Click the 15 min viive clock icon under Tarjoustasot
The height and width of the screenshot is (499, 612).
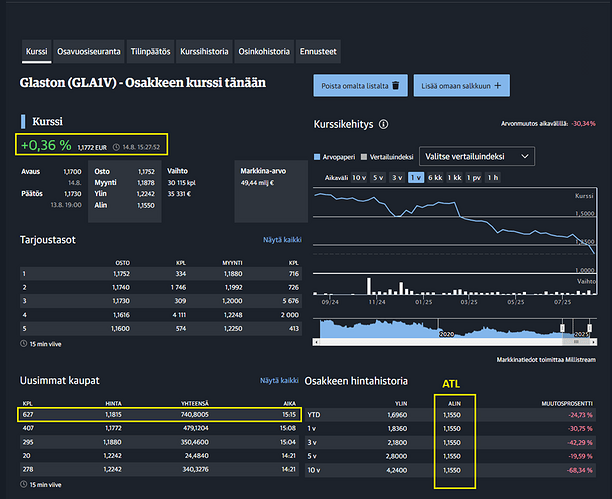coord(24,343)
